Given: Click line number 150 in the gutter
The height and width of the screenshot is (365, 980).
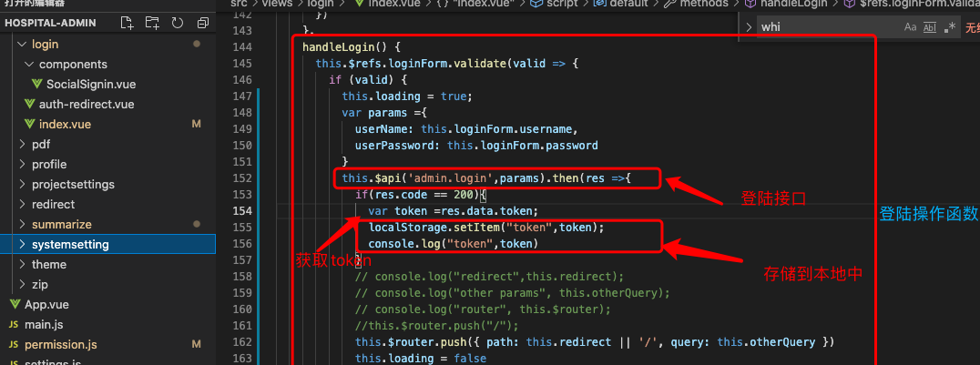Looking at the screenshot, I should pos(240,146).
